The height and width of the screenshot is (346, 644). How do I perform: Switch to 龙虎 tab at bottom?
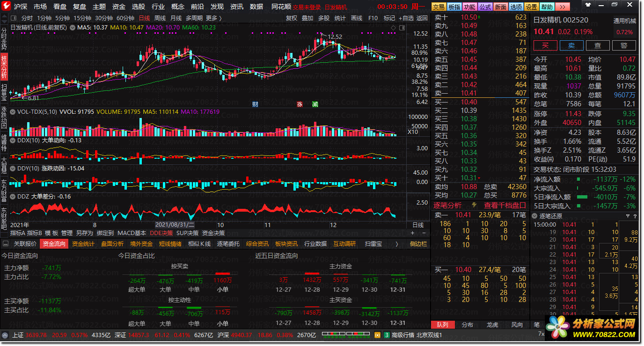492,324
